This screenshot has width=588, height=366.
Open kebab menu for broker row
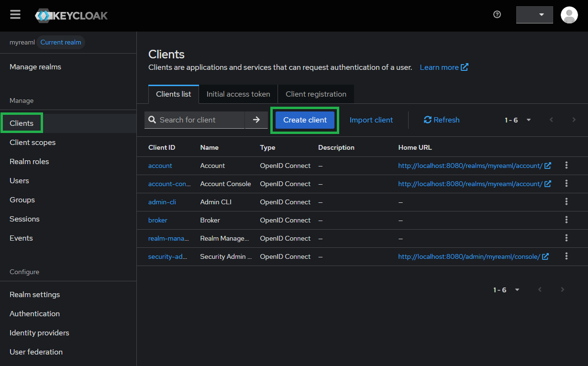(566, 220)
